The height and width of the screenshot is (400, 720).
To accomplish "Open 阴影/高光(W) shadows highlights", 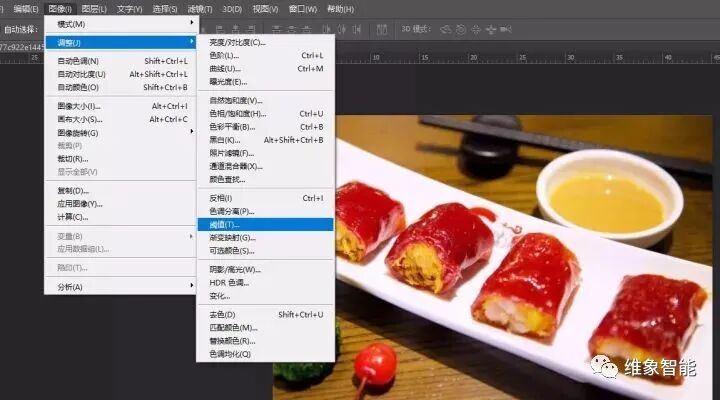I will pyautogui.click(x=265, y=270).
